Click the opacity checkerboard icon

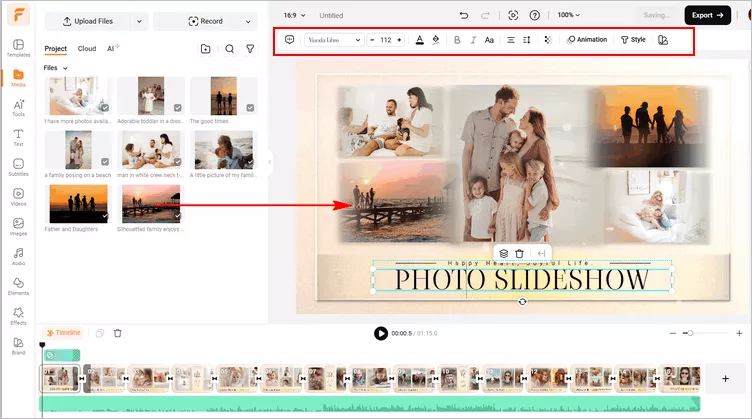tap(548, 40)
